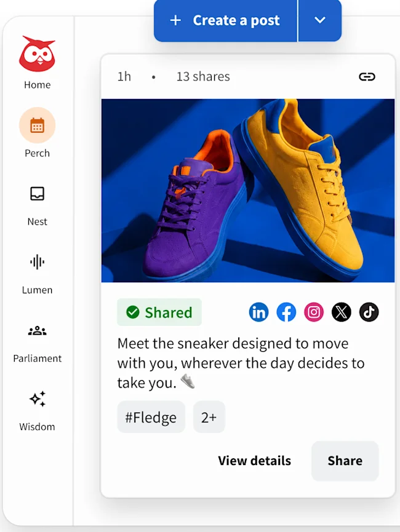Click the Create a post button

click(x=225, y=20)
